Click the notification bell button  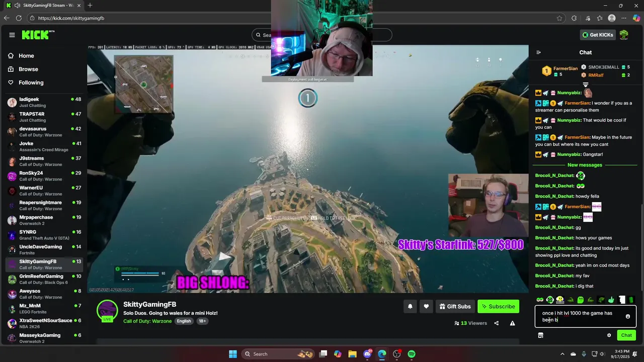[x=410, y=306]
